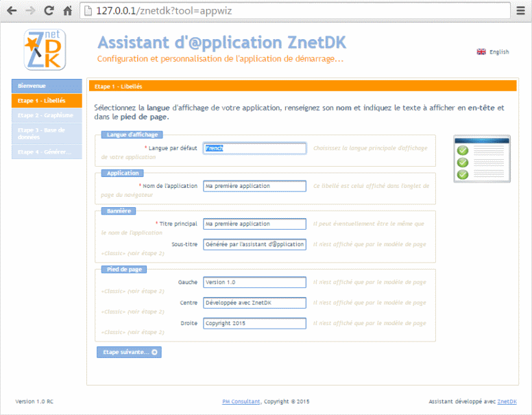Select Etape 1 - Libellés in sidebar
Image resolution: width=532 pixels, height=415 pixels.
(47, 101)
